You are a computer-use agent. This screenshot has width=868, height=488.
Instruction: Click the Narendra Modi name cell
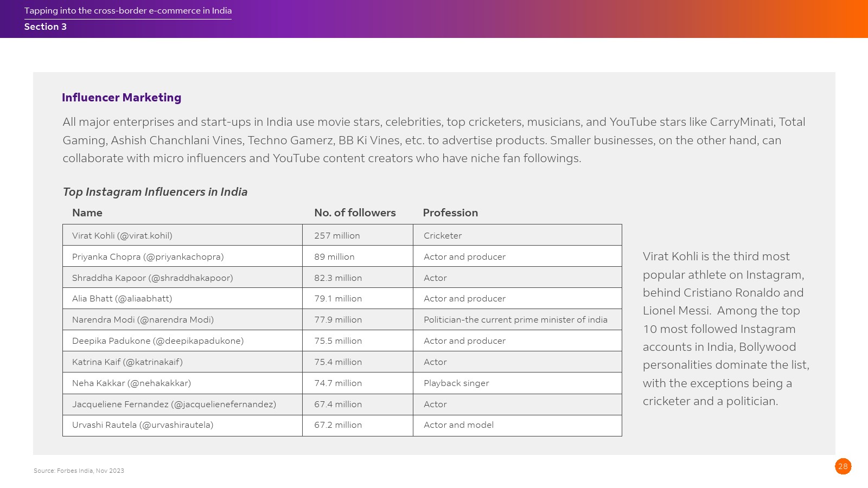[143, 320]
